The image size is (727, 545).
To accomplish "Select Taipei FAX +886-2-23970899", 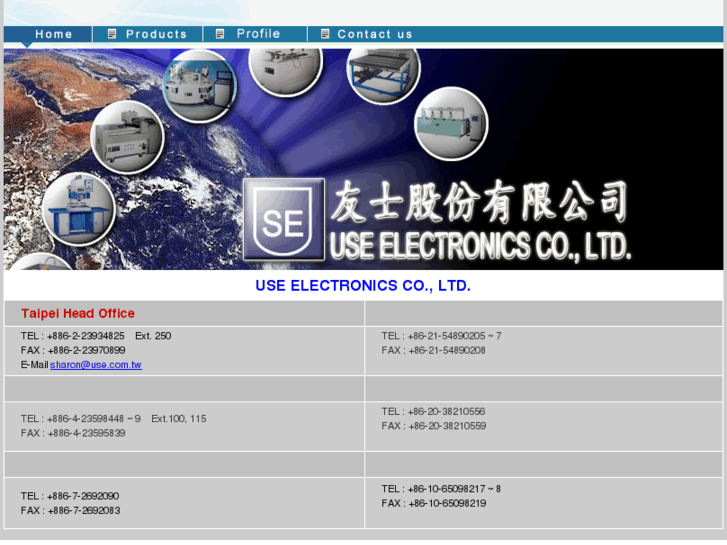I will (x=73, y=350).
